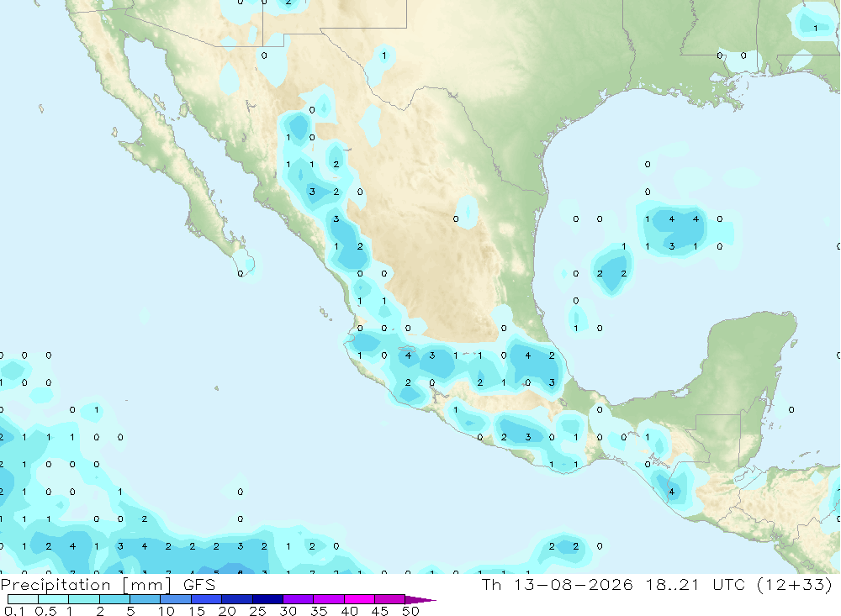
Task: Pick the 10–15 mm legend swatch
Action: [x=176, y=599]
